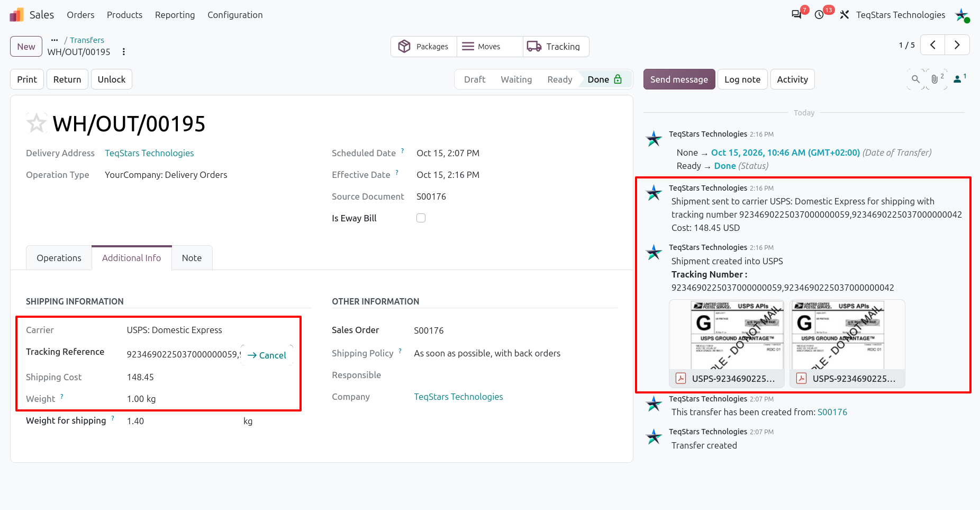Open Weight for shipping help tooltip
Screen dimensions: 980x510
[x=113, y=418]
